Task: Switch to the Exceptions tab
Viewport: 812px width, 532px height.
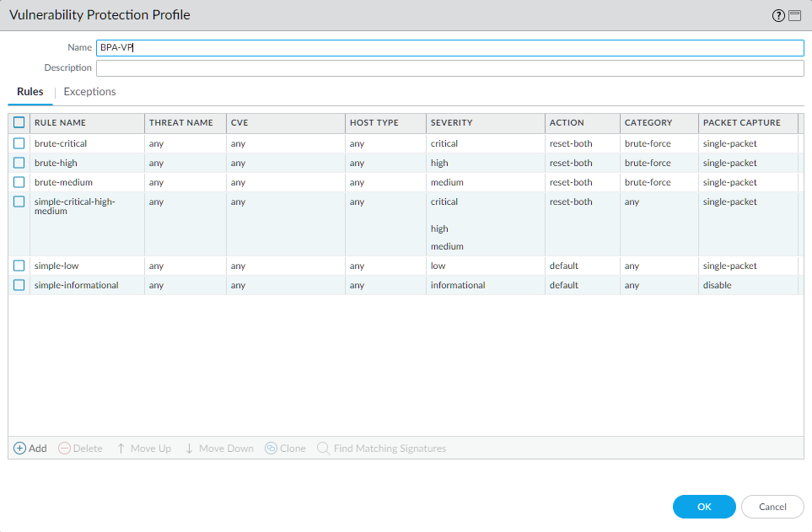Action: [x=89, y=92]
